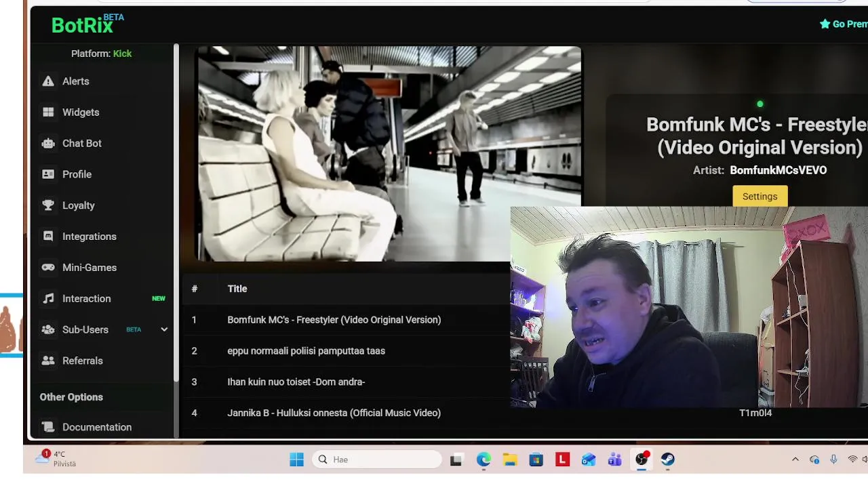
Task: Open File Explorer from the taskbar
Action: pyautogui.click(x=510, y=460)
